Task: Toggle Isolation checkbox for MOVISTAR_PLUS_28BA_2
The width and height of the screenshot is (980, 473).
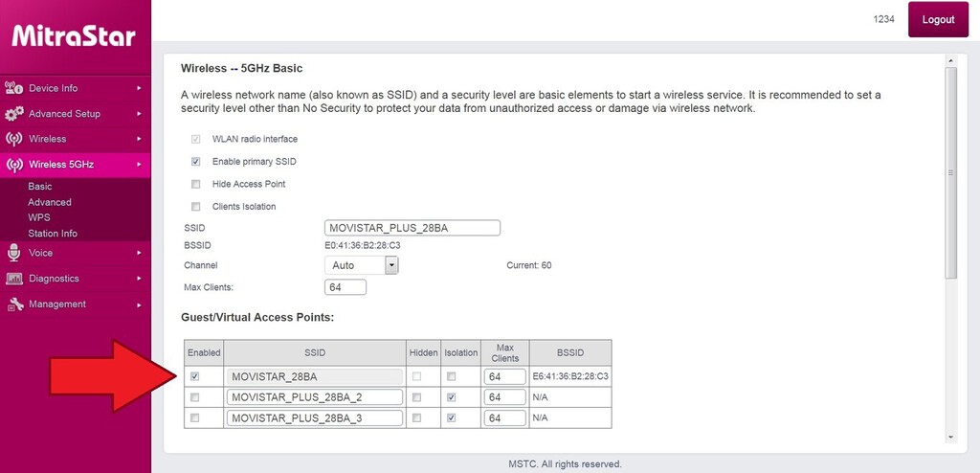Action: 452,397
